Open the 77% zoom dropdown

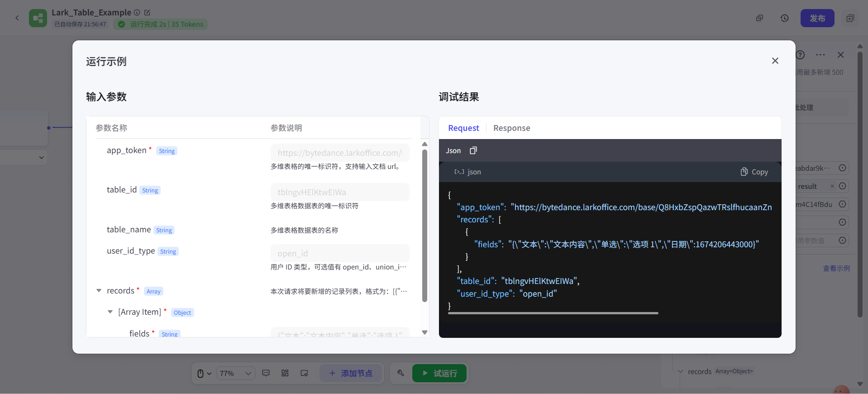235,373
